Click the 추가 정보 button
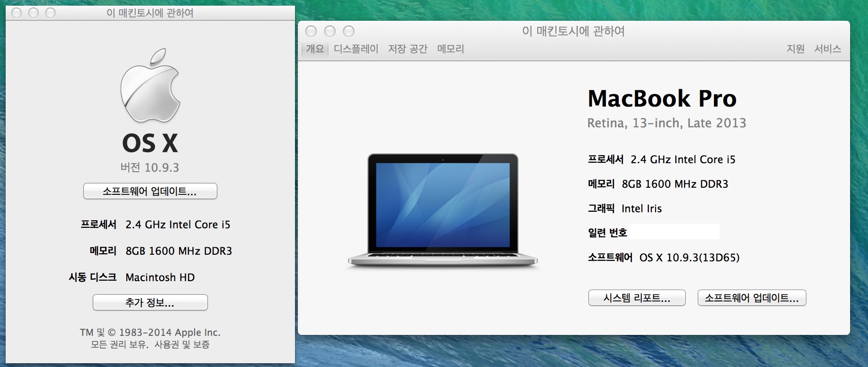This screenshot has height=367, width=868. tap(150, 302)
